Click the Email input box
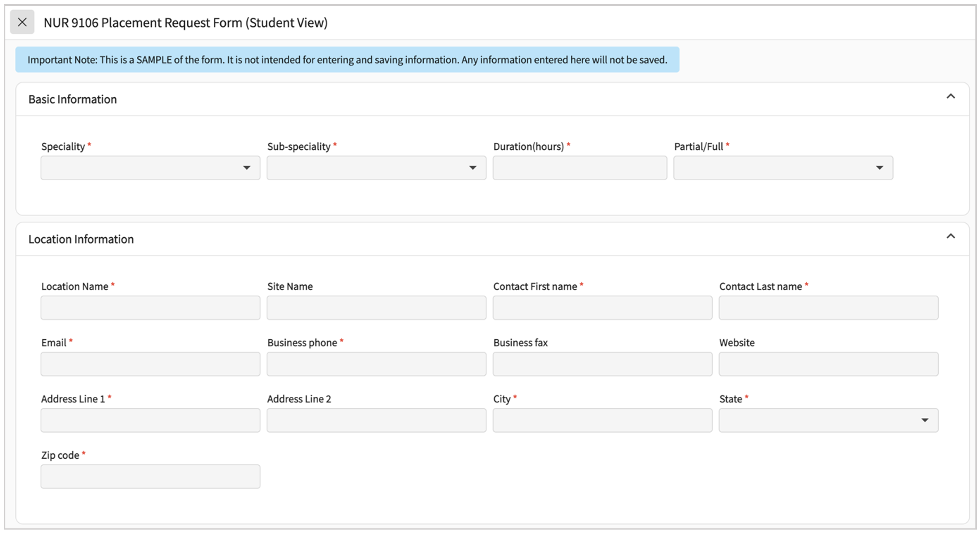The height and width of the screenshot is (533, 980). tap(150, 364)
